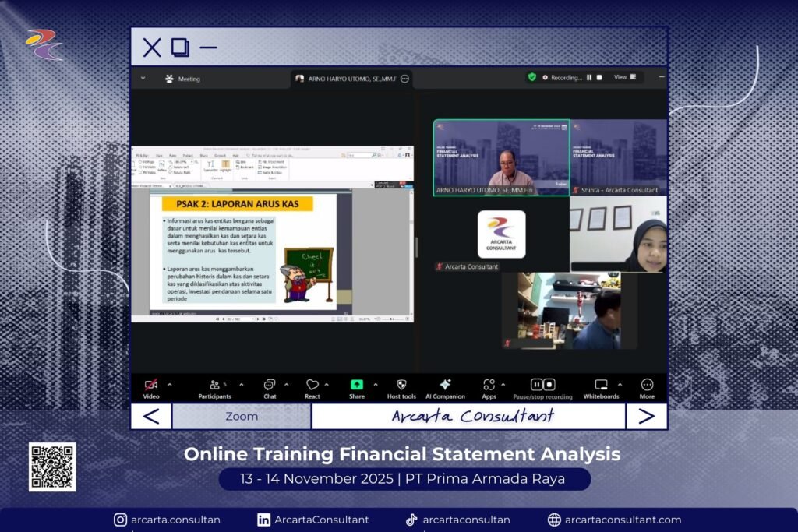The image size is (798, 532).
Task: Open the Chat panel
Action: click(269, 385)
